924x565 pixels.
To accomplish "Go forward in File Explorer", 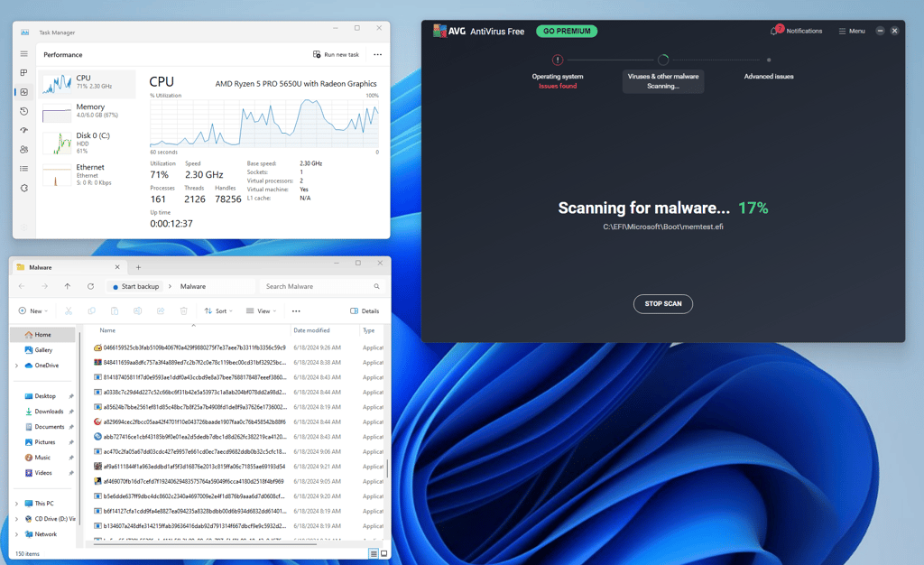I will tap(45, 286).
